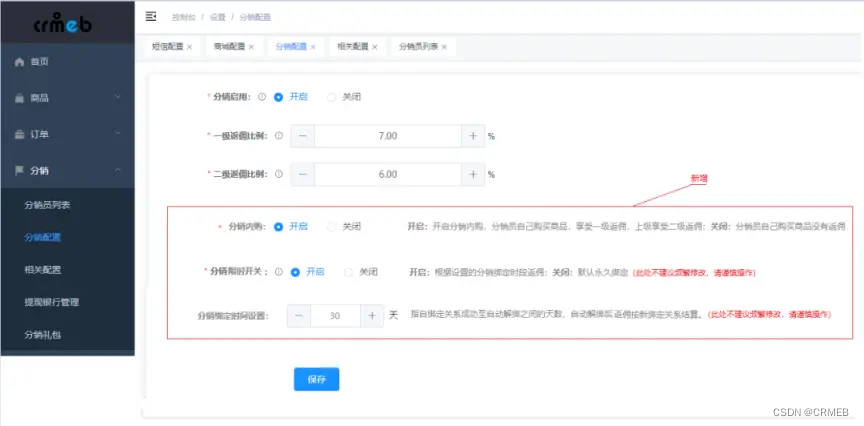Decrease 一级返佣比例 with the minus button

(303, 136)
